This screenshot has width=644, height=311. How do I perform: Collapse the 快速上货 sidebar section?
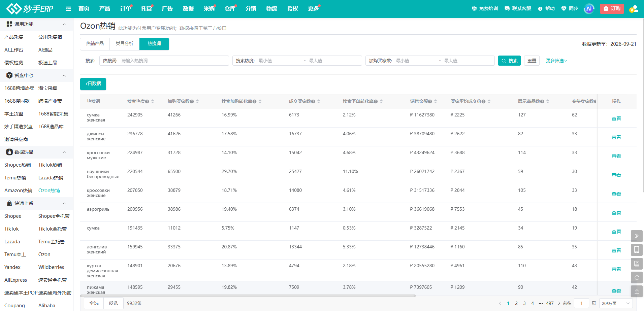(x=64, y=203)
